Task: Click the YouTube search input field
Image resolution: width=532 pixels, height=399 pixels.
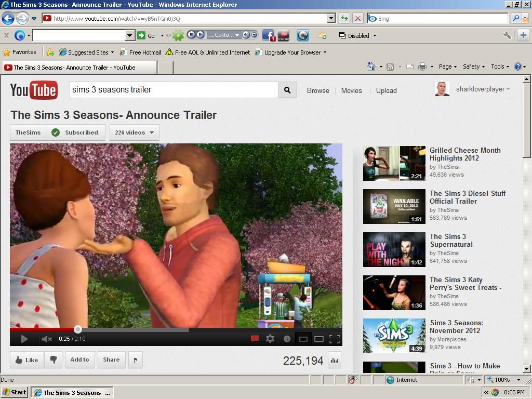Action: 174,90
